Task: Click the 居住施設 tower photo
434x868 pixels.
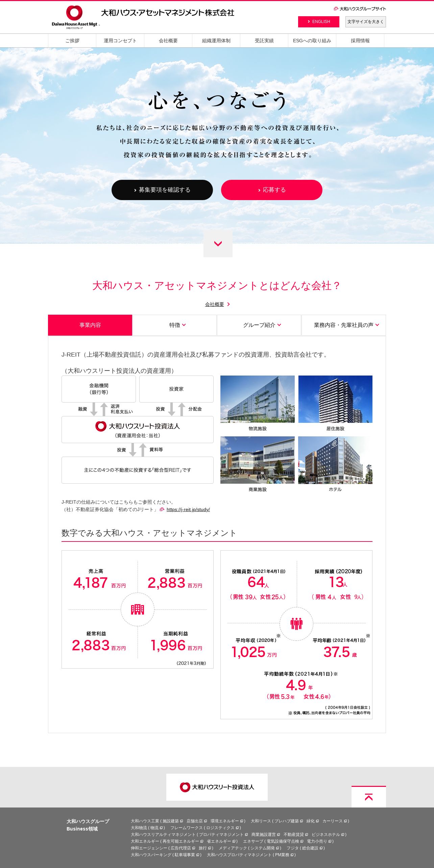Action: pos(335,399)
